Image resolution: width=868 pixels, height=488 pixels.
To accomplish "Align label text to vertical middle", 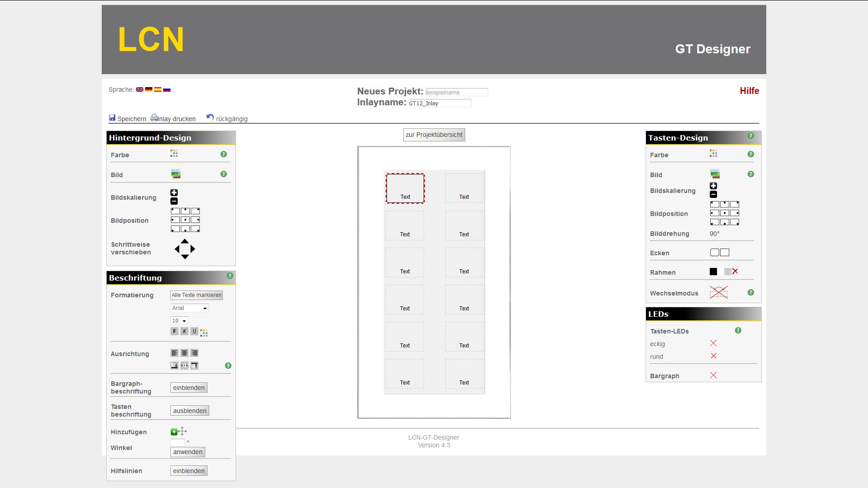I will pyautogui.click(x=184, y=366).
